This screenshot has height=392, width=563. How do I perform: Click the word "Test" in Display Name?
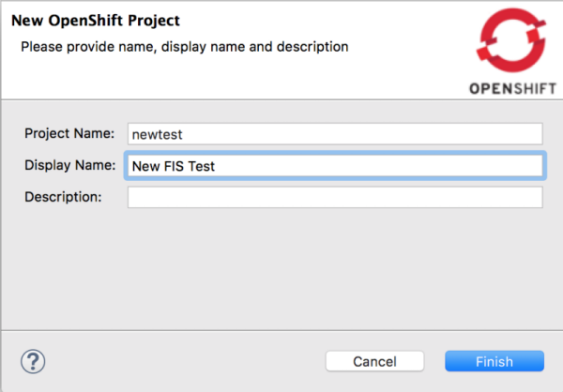click(201, 166)
